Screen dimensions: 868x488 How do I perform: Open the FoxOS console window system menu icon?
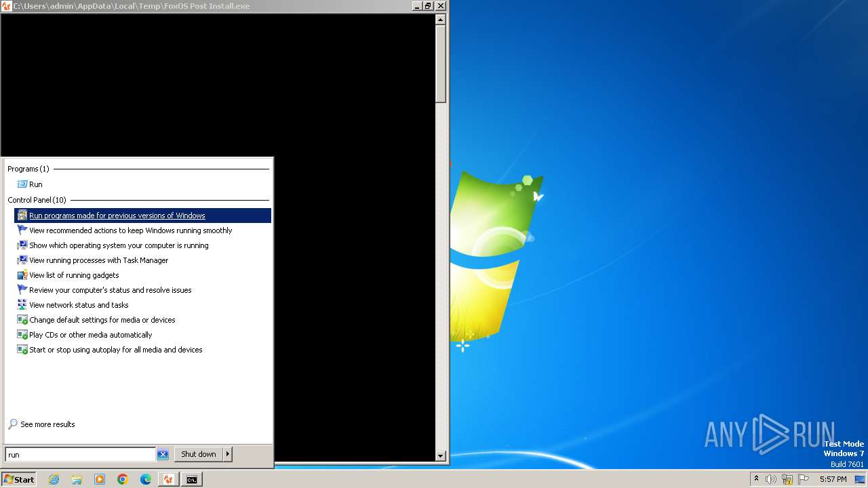coord(7,6)
